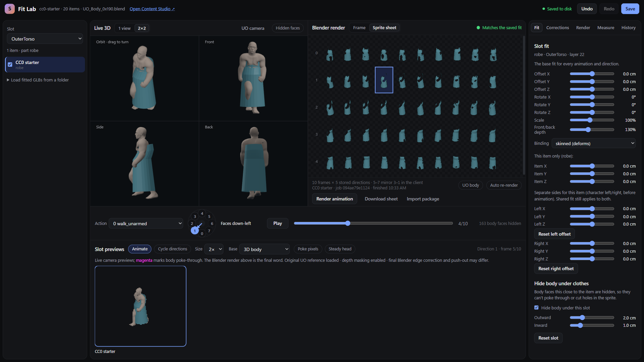Click the Undo button
The width and height of the screenshot is (644, 362).
[x=587, y=9]
